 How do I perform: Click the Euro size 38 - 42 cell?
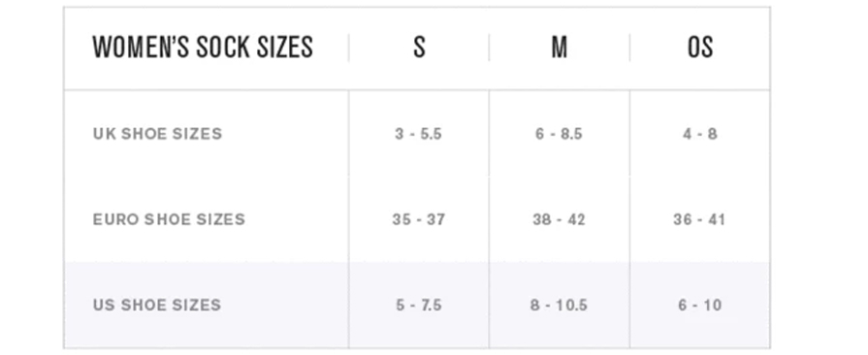559,220
